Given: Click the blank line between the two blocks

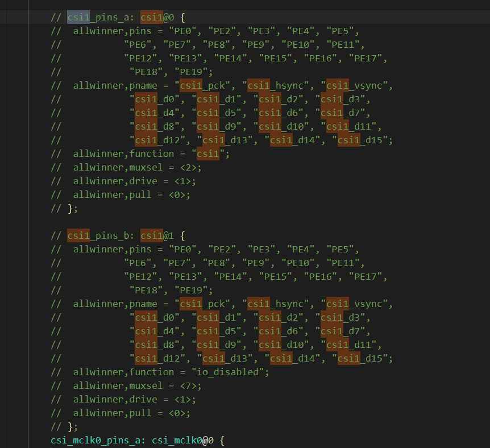Looking at the screenshot, I should (245, 222).
